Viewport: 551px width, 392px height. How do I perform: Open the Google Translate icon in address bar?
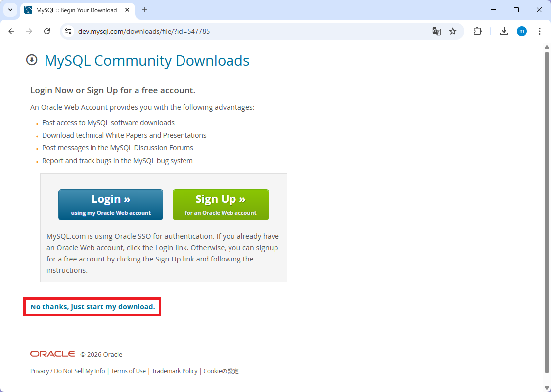coord(437,31)
